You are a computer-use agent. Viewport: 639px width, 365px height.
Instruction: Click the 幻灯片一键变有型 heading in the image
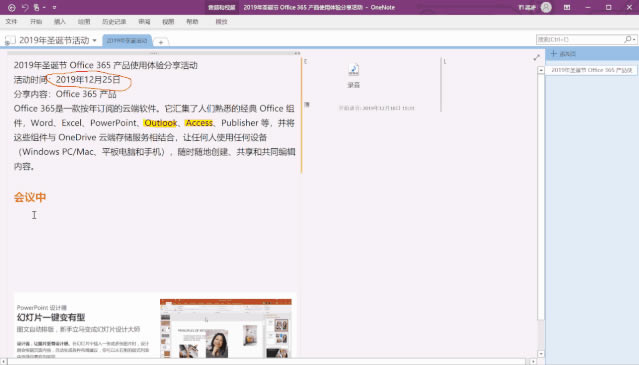pos(51,317)
